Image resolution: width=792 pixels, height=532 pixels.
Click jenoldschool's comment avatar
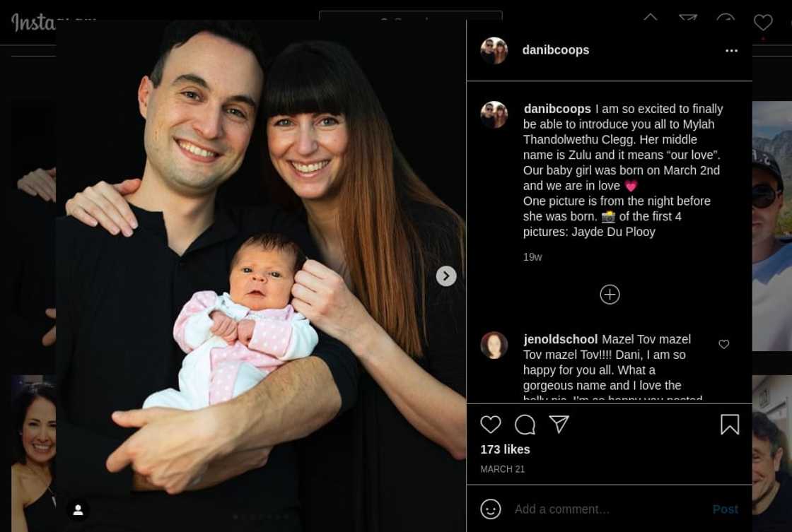pos(494,345)
